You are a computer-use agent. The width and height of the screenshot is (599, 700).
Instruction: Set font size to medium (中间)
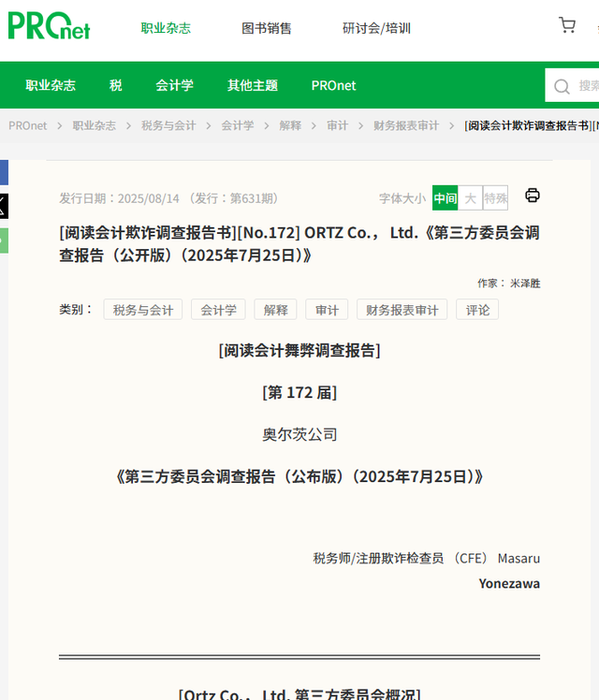coord(445,197)
